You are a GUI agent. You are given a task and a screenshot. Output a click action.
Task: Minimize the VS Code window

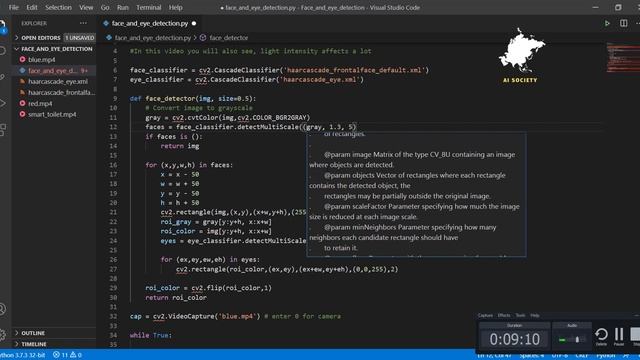596,7
